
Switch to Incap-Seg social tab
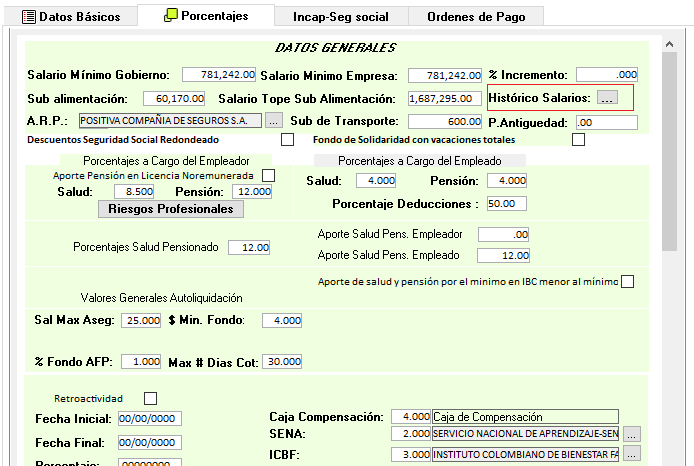coord(341,16)
